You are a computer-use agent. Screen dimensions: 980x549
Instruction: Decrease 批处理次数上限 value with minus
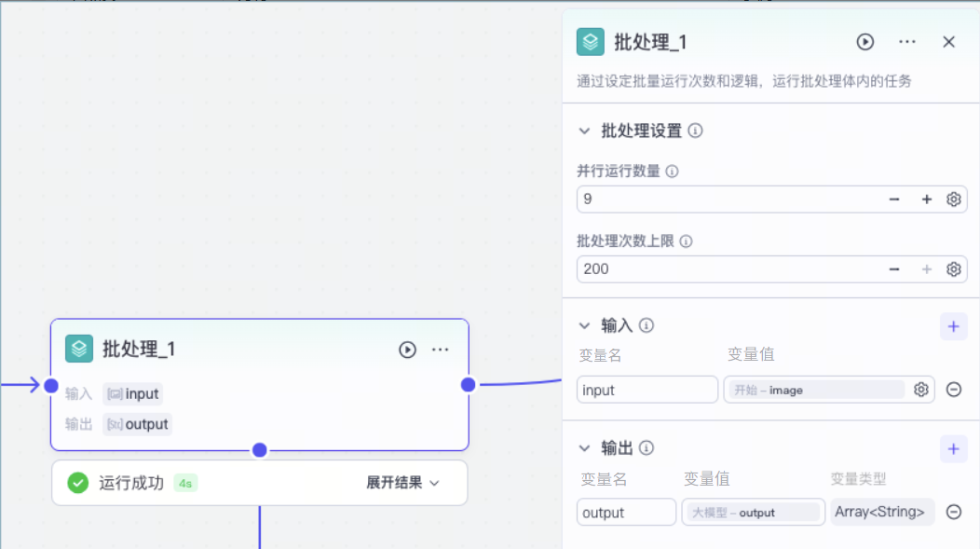coord(894,269)
